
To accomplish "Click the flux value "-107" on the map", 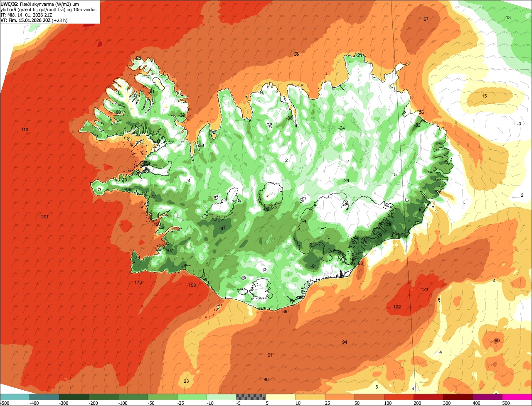I will click(168, 250).
